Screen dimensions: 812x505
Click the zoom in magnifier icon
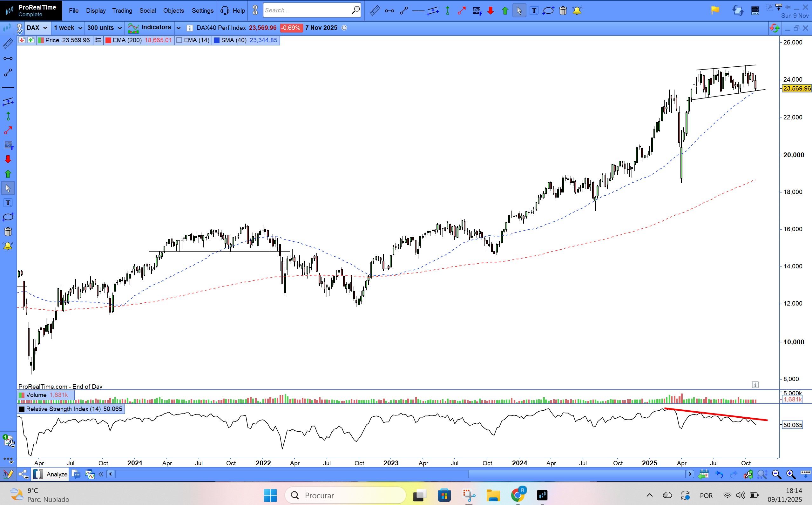(790, 474)
